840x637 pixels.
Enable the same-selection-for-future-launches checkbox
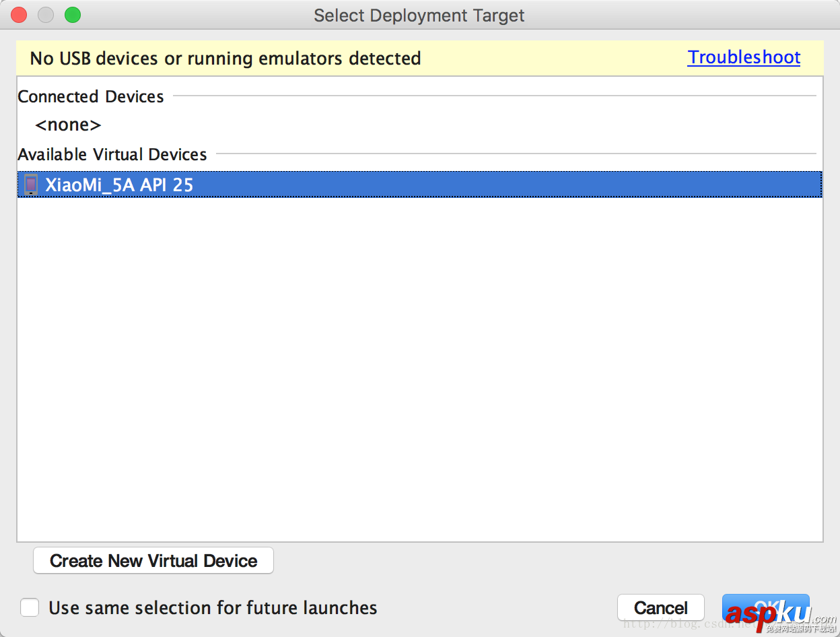click(30, 608)
